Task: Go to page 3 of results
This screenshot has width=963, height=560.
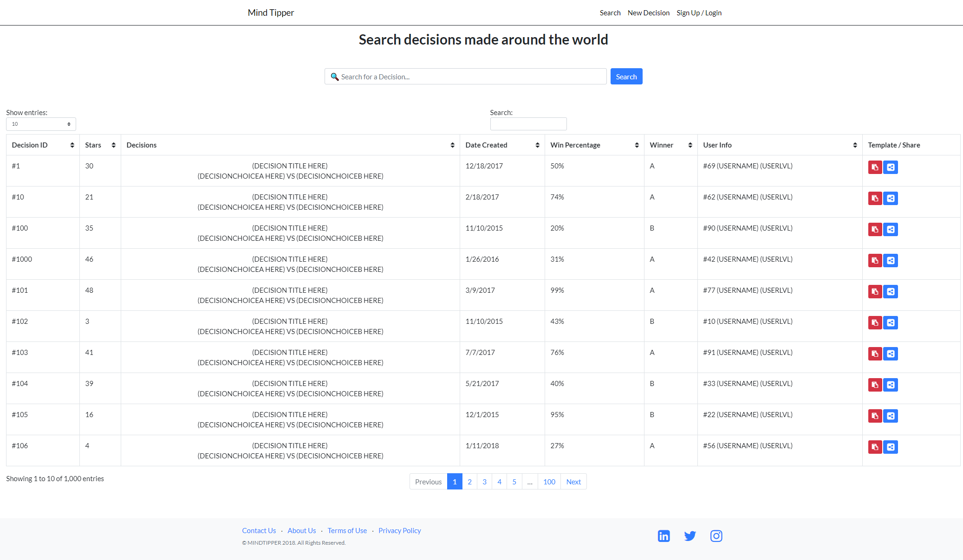Action: 484,482
